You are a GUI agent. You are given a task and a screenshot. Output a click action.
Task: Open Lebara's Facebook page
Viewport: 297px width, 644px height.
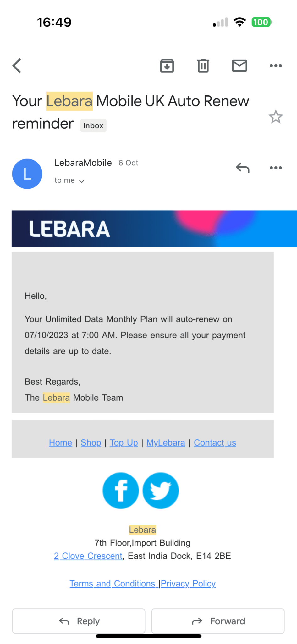121,490
